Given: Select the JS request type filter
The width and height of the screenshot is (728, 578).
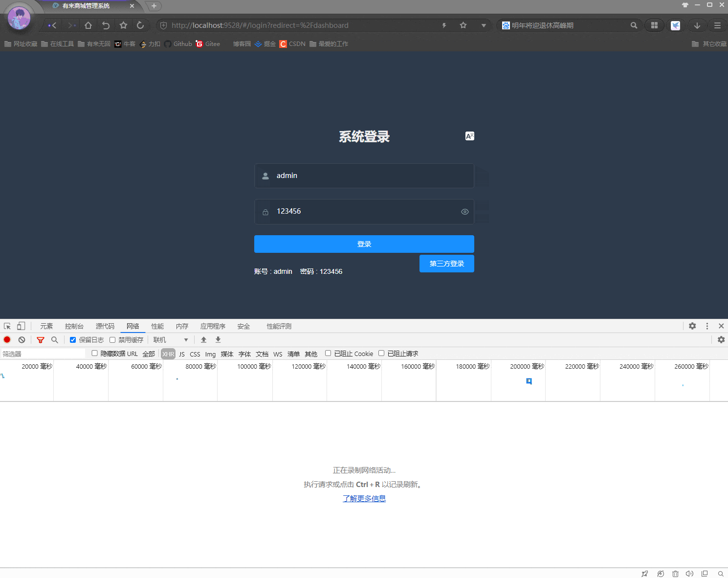Looking at the screenshot, I should click(182, 354).
